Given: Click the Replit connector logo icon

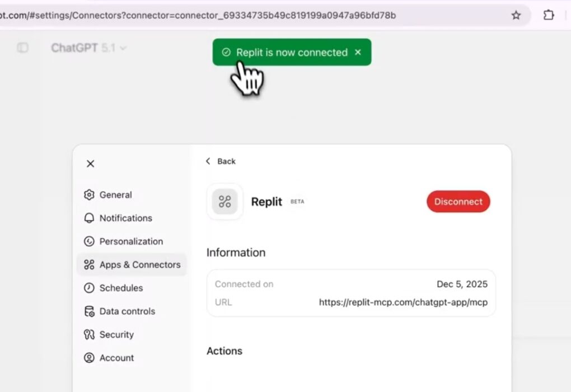Looking at the screenshot, I should [x=225, y=202].
